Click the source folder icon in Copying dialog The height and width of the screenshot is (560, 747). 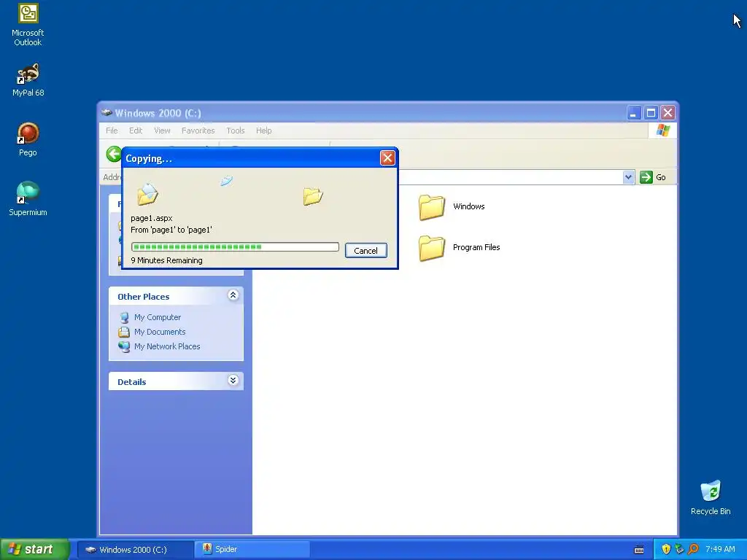(x=147, y=194)
